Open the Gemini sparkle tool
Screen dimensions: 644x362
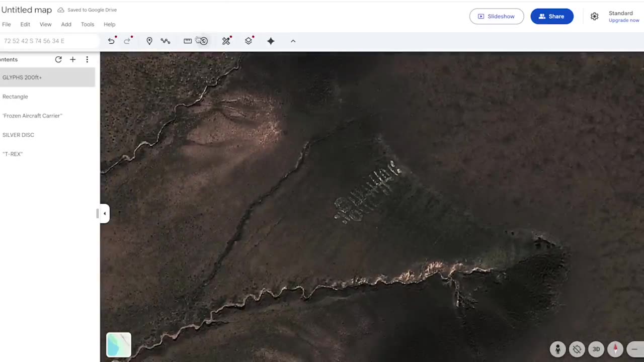[x=271, y=41]
